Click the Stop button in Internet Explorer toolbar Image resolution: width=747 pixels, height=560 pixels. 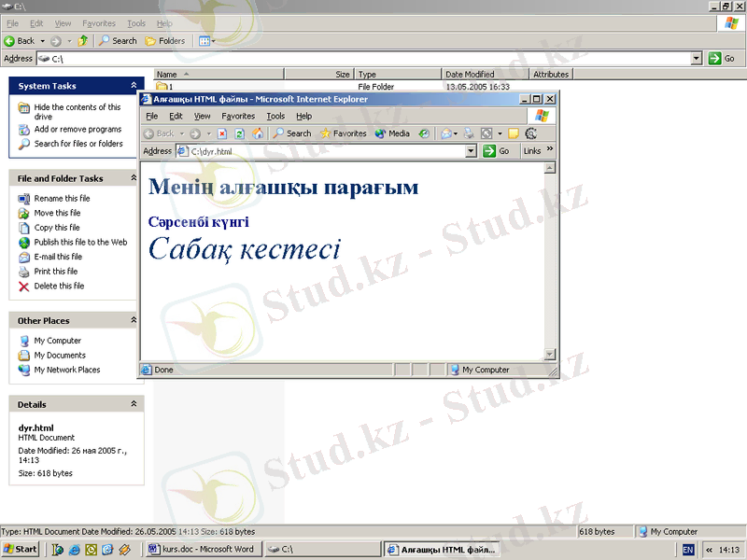point(222,133)
